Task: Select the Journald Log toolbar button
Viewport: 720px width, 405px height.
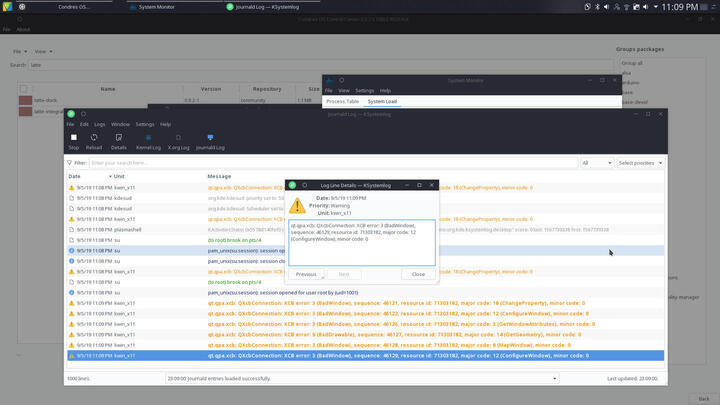Action: point(210,141)
